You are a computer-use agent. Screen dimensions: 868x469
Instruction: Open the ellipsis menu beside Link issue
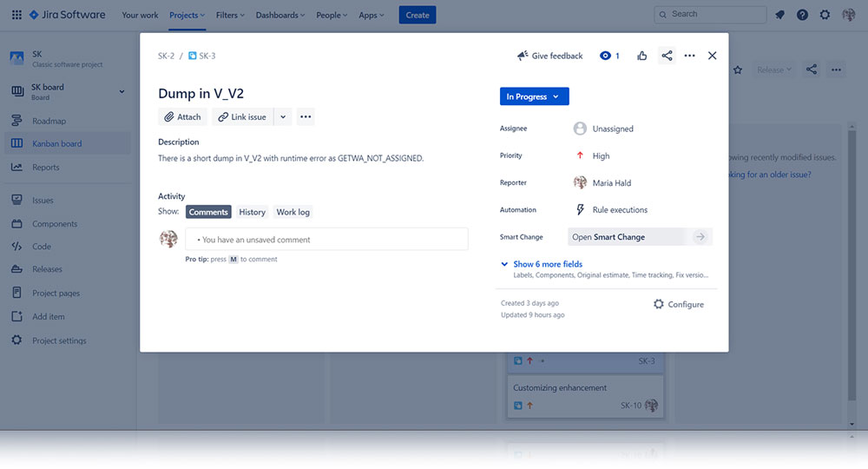click(306, 117)
